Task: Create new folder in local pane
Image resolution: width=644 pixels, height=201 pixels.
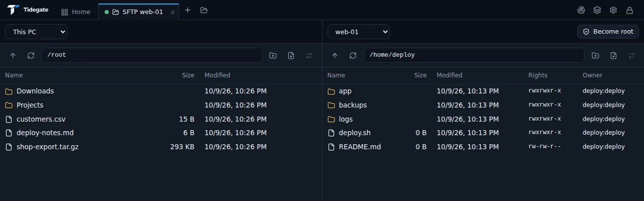Action: click(x=273, y=55)
